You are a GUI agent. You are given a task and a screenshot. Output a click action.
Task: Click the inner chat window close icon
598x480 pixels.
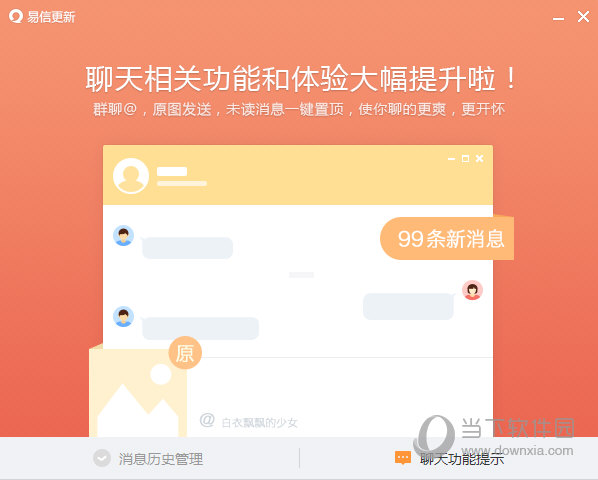pyautogui.click(x=480, y=158)
